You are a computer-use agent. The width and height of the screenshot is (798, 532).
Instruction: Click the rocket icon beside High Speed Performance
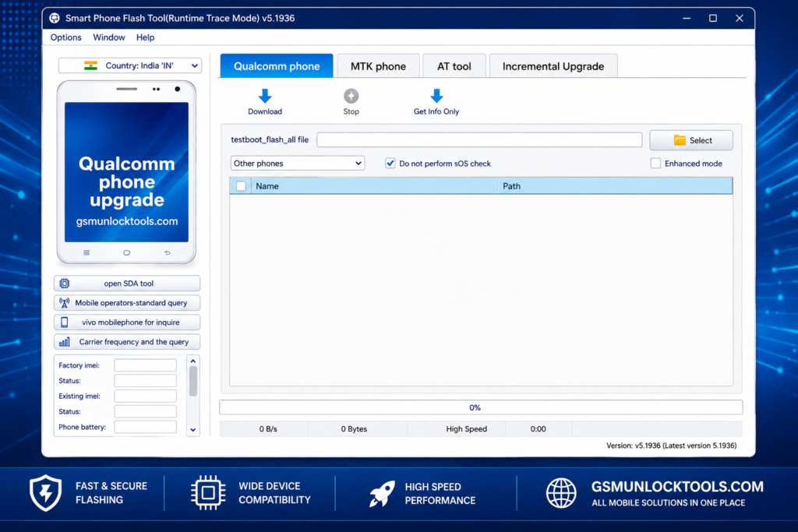pos(382,493)
